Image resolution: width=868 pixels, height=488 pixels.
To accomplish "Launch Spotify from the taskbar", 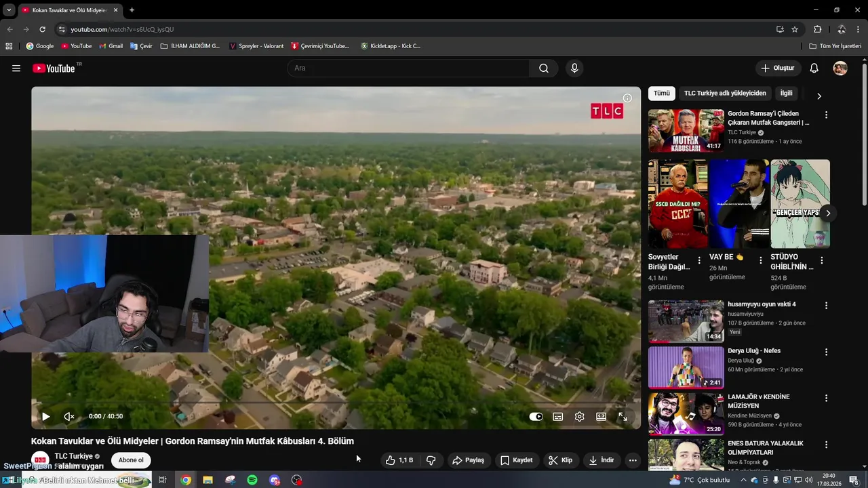I will click(x=252, y=480).
